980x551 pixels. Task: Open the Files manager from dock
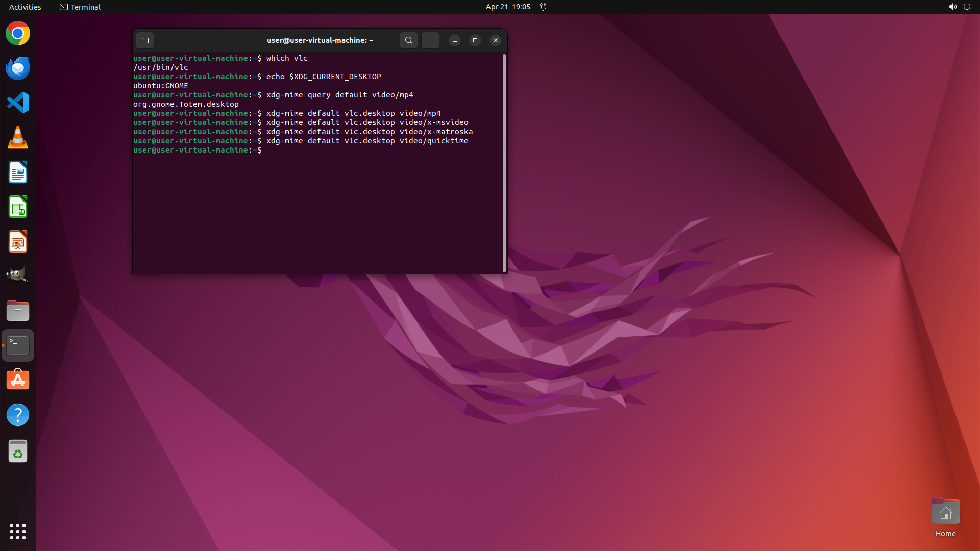[x=18, y=311]
